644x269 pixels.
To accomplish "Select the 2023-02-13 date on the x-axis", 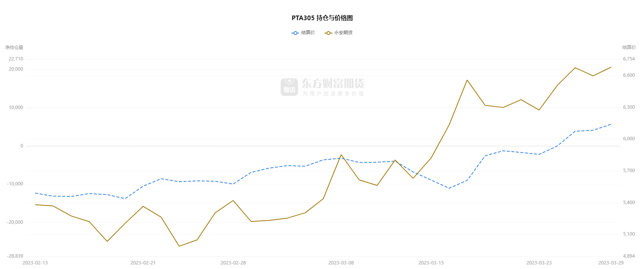I will tap(35, 263).
